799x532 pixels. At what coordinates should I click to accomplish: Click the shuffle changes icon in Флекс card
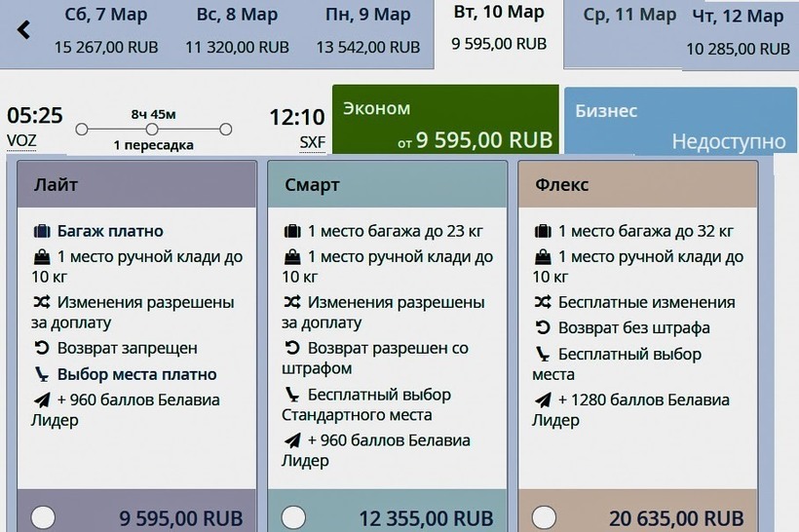coord(543,302)
